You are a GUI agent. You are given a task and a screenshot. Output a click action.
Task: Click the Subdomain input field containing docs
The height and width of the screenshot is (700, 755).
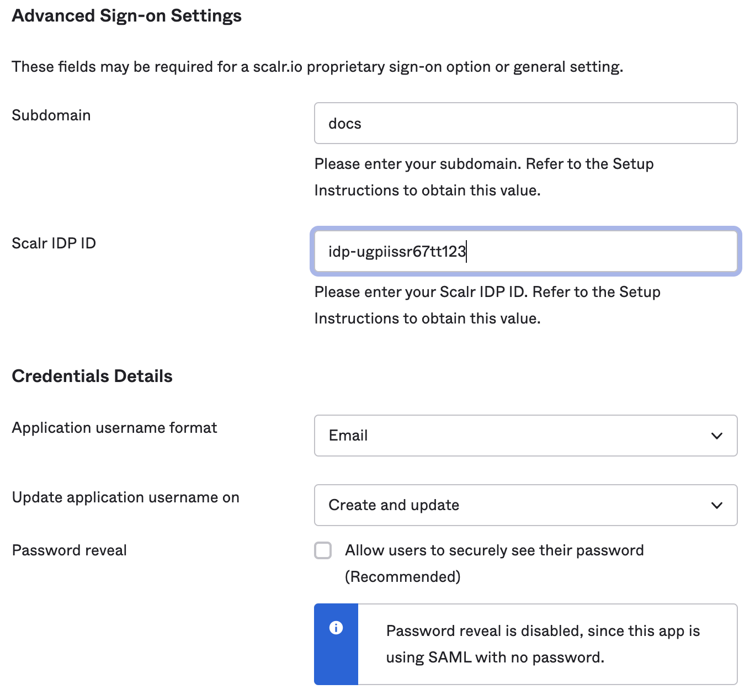click(525, 123)
